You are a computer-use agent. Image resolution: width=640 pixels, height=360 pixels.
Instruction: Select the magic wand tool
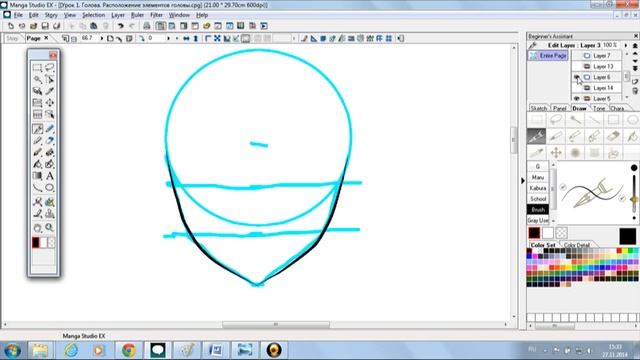tap(37, 79)
